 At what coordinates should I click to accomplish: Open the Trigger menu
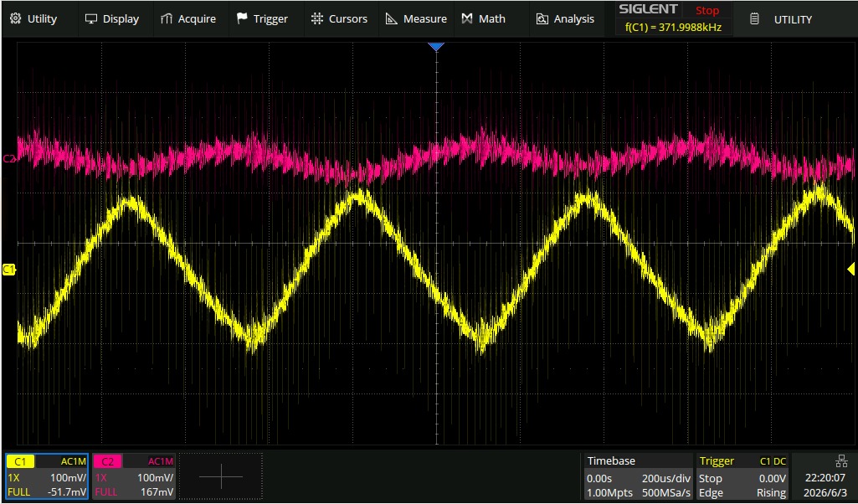(262, 19)
